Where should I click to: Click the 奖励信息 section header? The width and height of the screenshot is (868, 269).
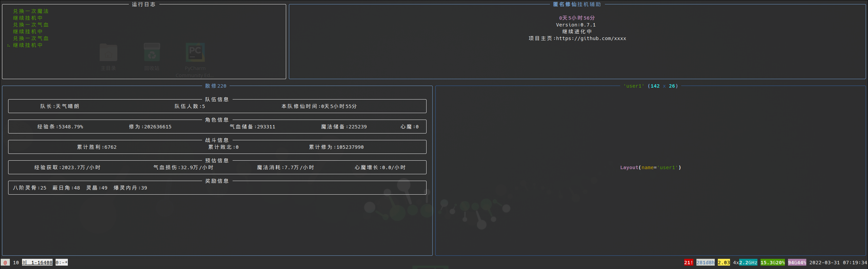click(217, 181)
